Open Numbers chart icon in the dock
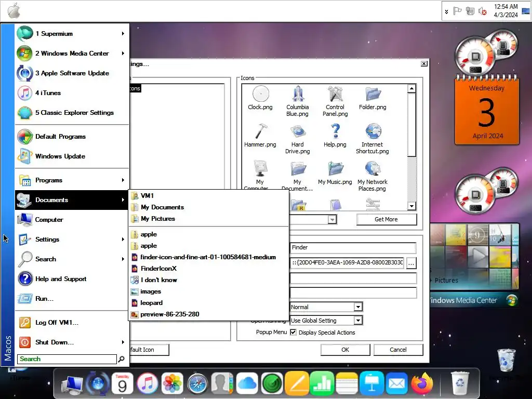 click(x=322, y=383)
